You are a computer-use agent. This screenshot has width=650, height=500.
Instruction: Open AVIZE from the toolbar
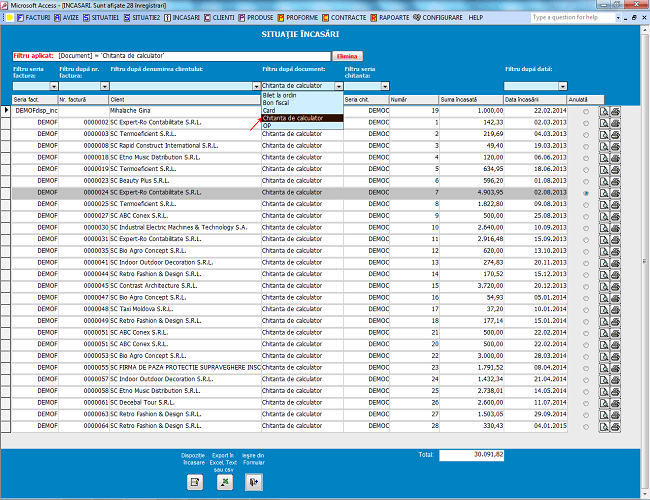[66, 18]
